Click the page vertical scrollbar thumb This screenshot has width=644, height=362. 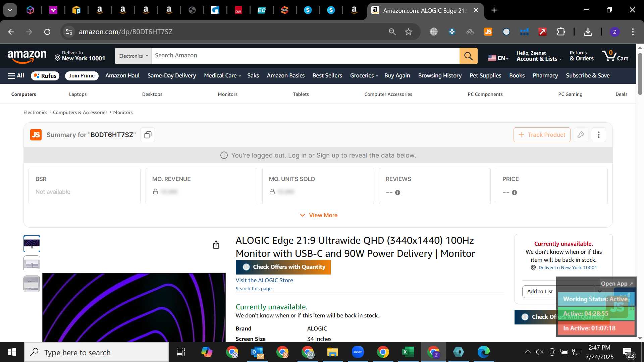point(640,74)
